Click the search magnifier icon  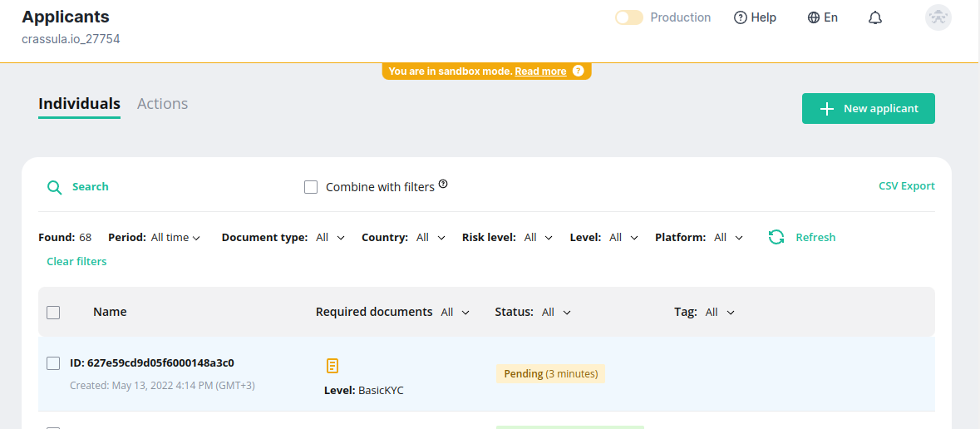[55, 187]
